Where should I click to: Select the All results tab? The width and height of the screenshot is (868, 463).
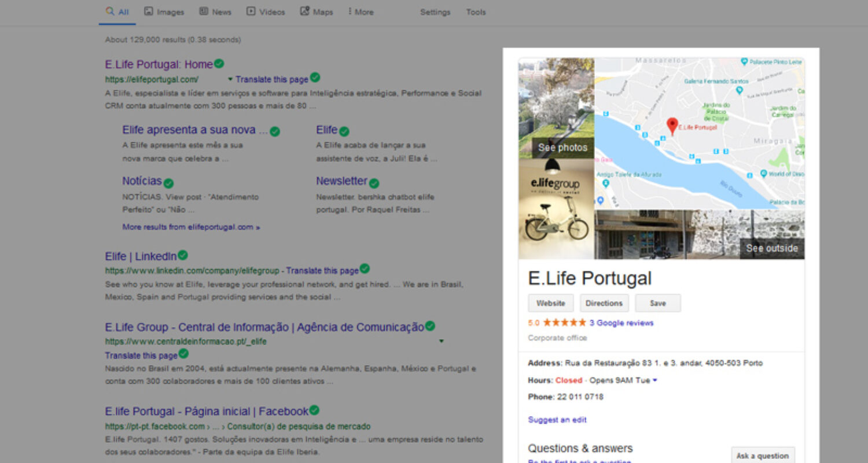pos(117,12)
